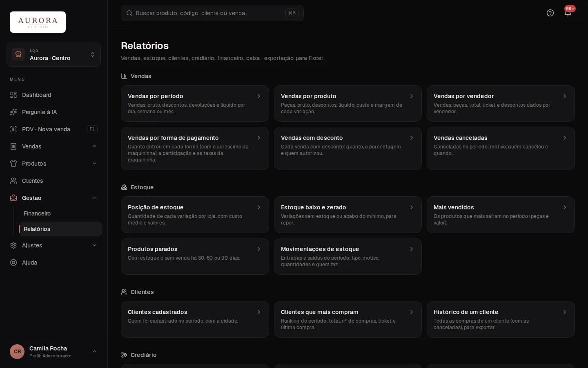Focus the Buscar produto search field
The width and height of the screenshot is (588, 368).
[212, 13]
